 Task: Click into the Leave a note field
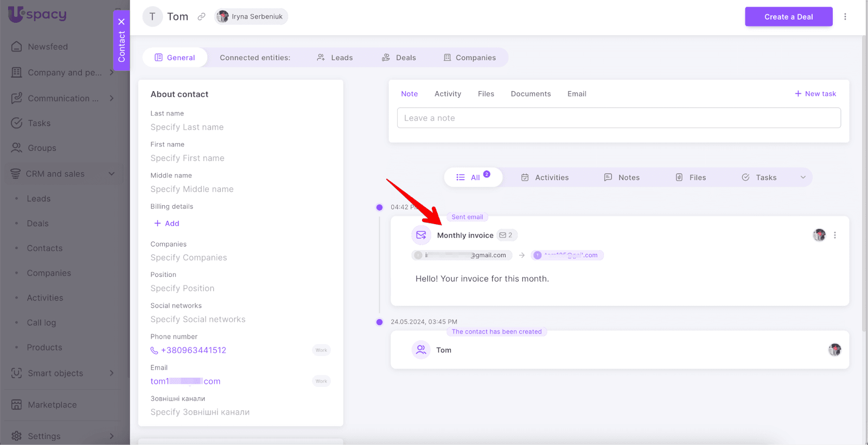(x=618, y=118)
